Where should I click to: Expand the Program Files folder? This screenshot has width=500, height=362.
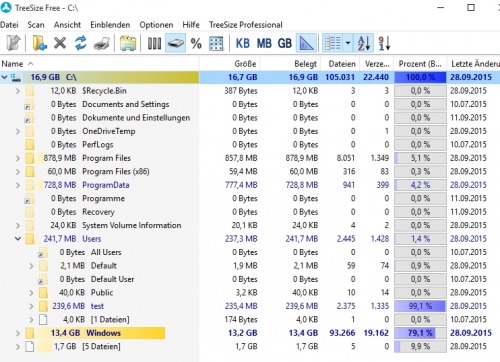[x=18, y=158]
